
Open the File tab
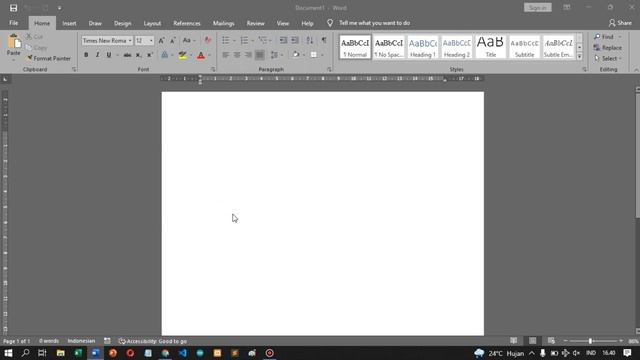(x=14, y=23)
